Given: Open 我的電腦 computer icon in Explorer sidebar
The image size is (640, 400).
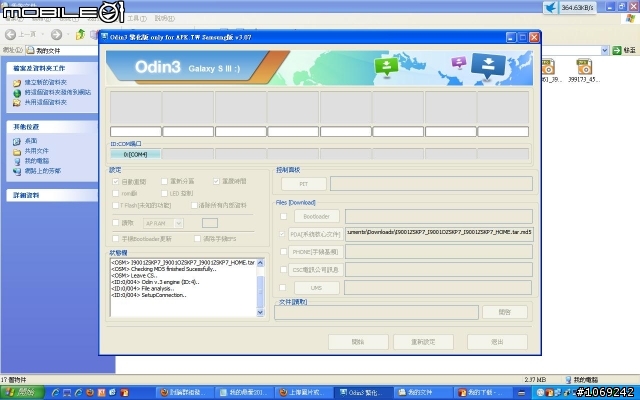Looking at the screenshot, I should pos(17,162).
